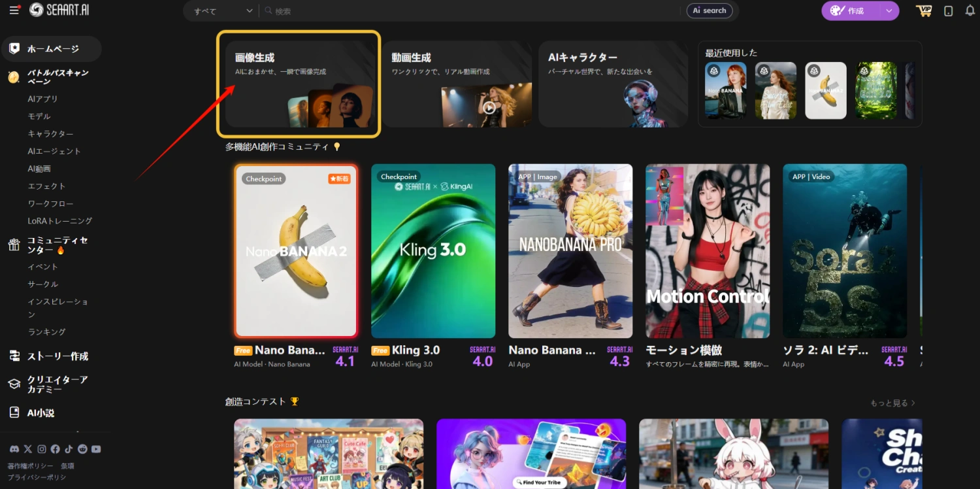Expand the arrow next to 作成 button
Screen dimensions: 980x489
click(889, 10)
